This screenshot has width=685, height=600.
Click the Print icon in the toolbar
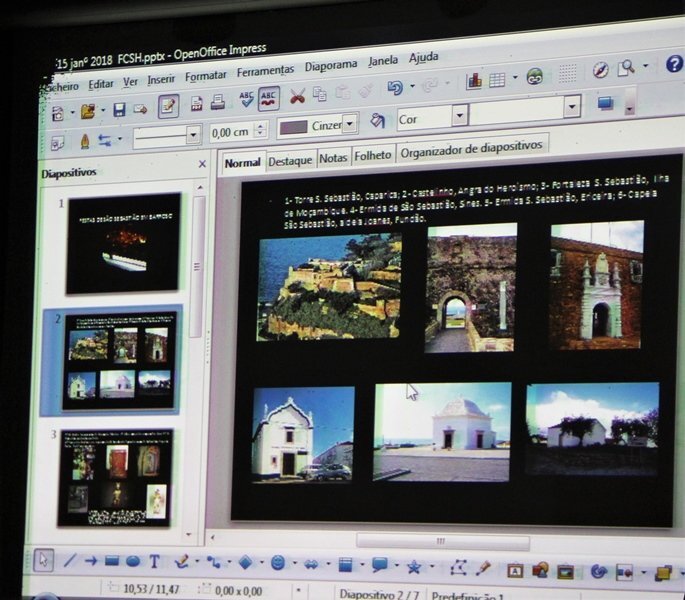click(218, 103)
